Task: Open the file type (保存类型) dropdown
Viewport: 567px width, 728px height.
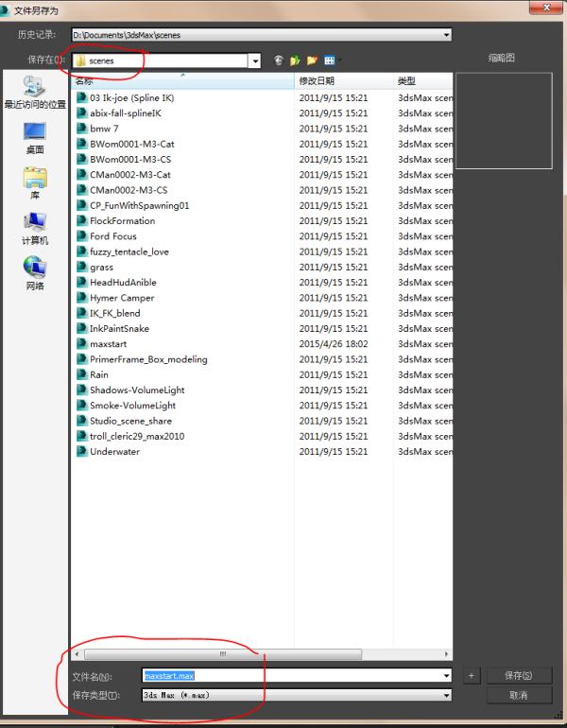Action: click(x=445, y=695)
